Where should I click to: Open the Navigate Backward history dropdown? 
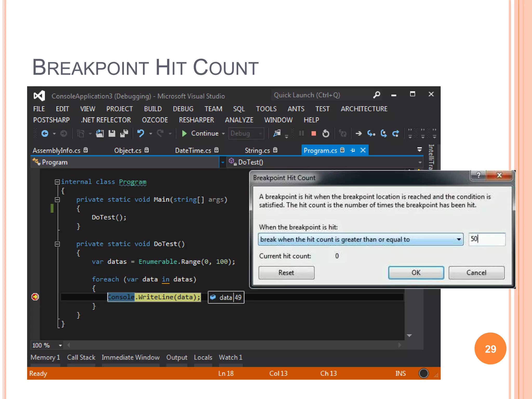click(x=54, y=134)
